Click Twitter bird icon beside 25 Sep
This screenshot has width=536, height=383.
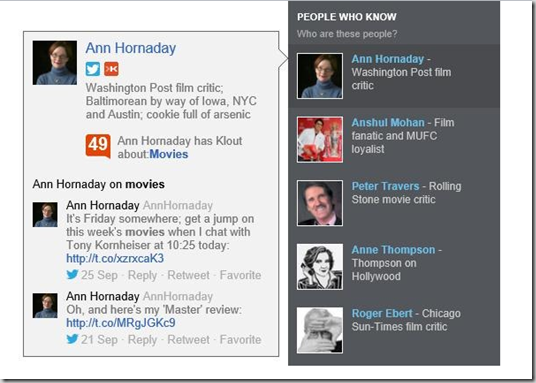click(72, 274)
